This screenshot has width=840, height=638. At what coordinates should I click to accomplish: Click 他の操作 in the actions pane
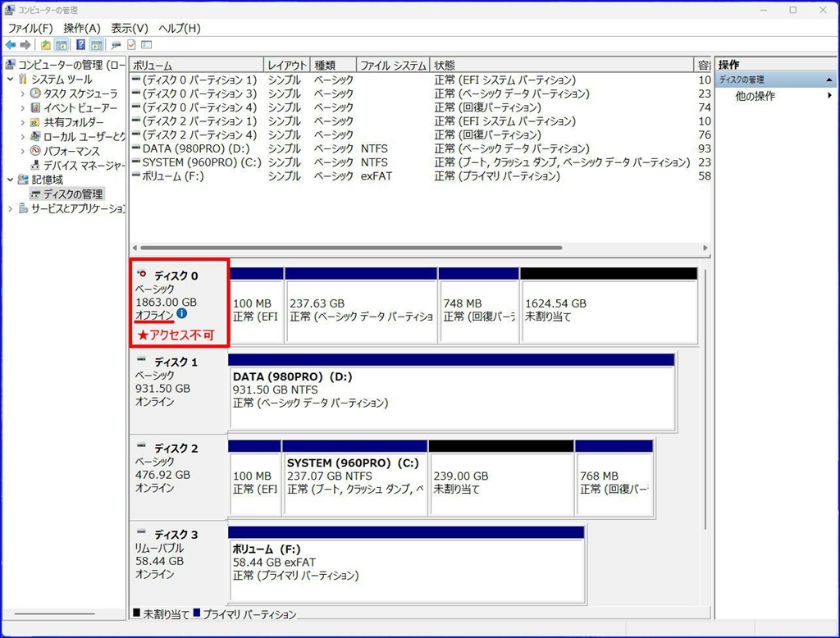[x=755, y=96]
